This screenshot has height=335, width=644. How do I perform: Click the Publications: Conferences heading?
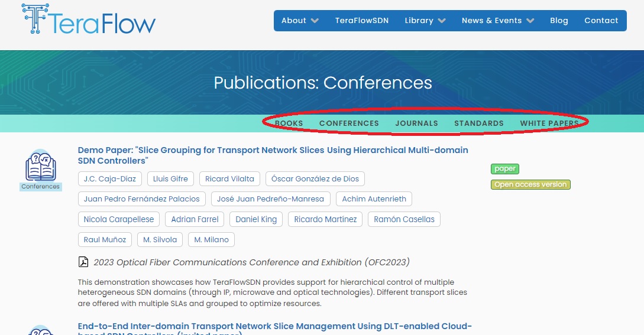point(323,83)
